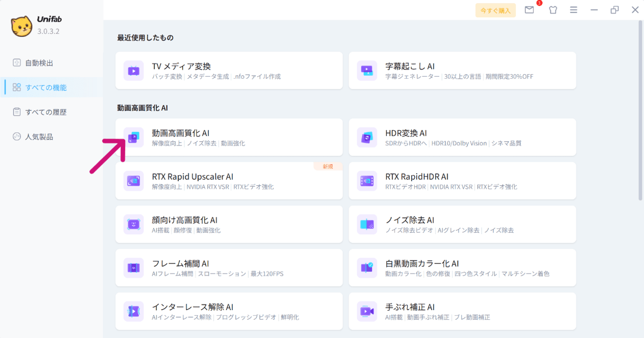Minimize the Unifab window
Viewport: 644px width, 338px height.
pos(594,10)
